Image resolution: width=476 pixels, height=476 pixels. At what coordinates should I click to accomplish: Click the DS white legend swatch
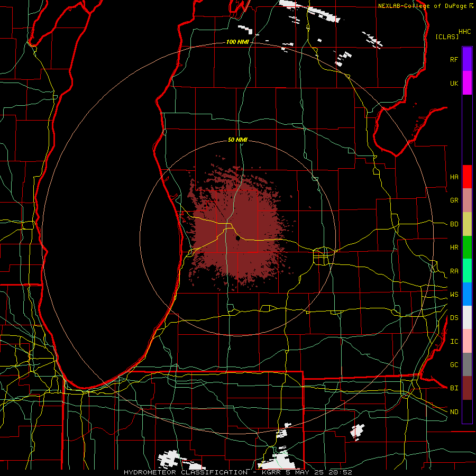(x=467, y=317)
